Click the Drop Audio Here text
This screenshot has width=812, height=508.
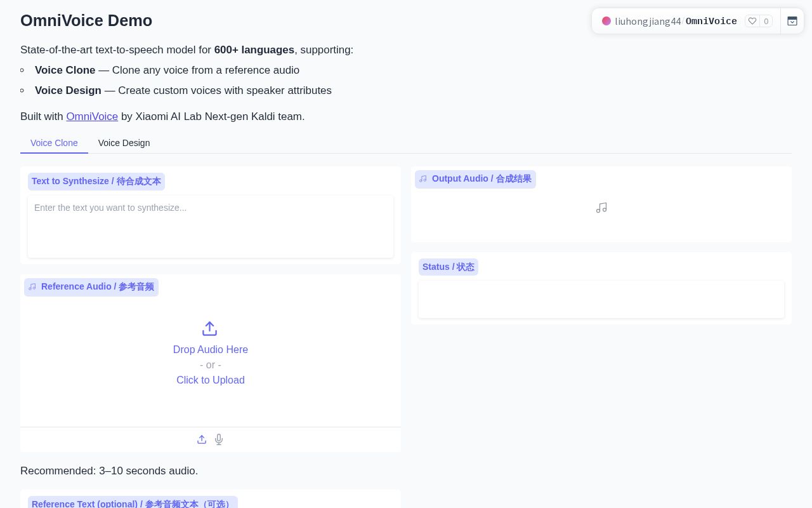tap(211, 349)
